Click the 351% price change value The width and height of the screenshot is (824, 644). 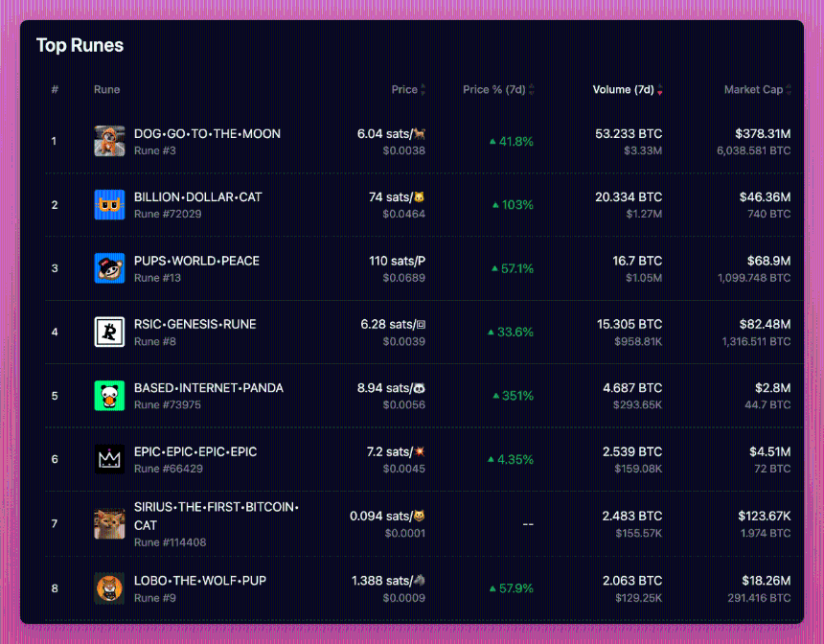click(x=513, y=396)
